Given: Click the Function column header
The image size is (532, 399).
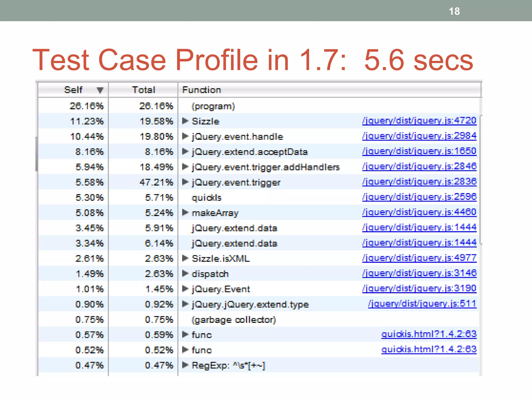Looking at the screenshot, I should coord(202,90).
